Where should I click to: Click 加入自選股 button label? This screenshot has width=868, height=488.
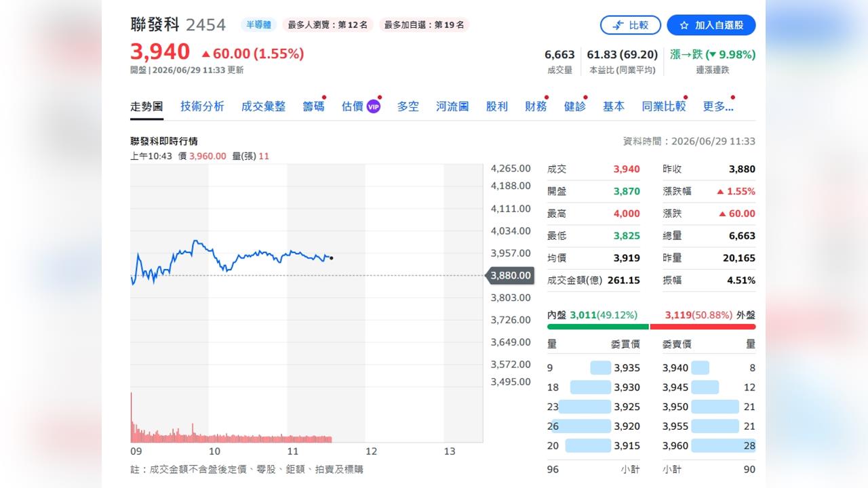(719, 25)
